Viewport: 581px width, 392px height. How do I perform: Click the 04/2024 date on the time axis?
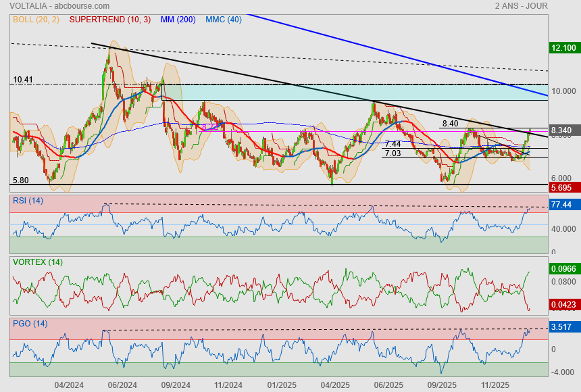tap(69, 385)
